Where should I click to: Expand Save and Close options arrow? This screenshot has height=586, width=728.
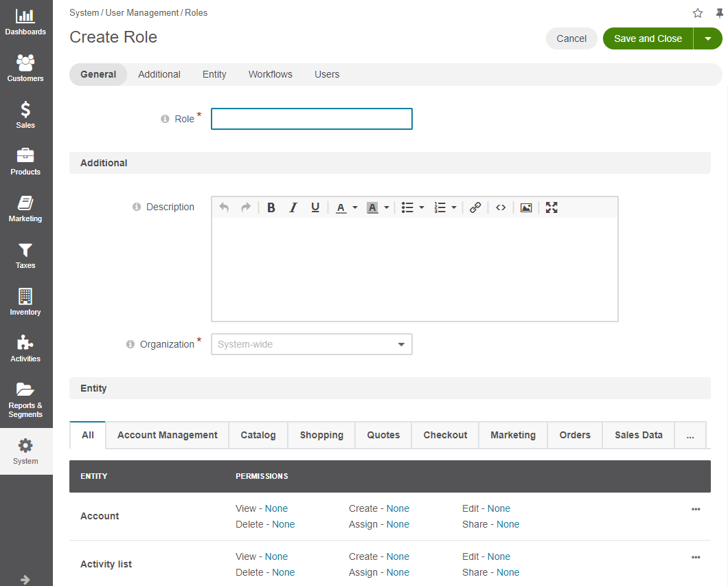click(x=708, y=38)
